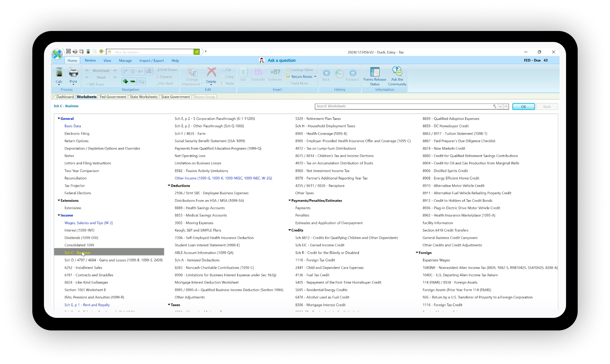Collapse the Credits section
The height and width of the screenshot is (364, 610).
(x=289, y=230)
